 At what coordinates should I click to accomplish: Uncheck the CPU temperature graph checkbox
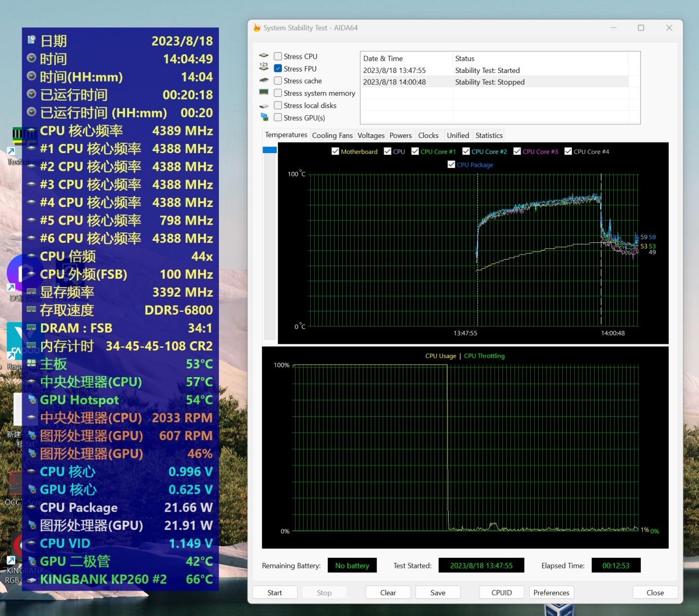tap(388, 151)
